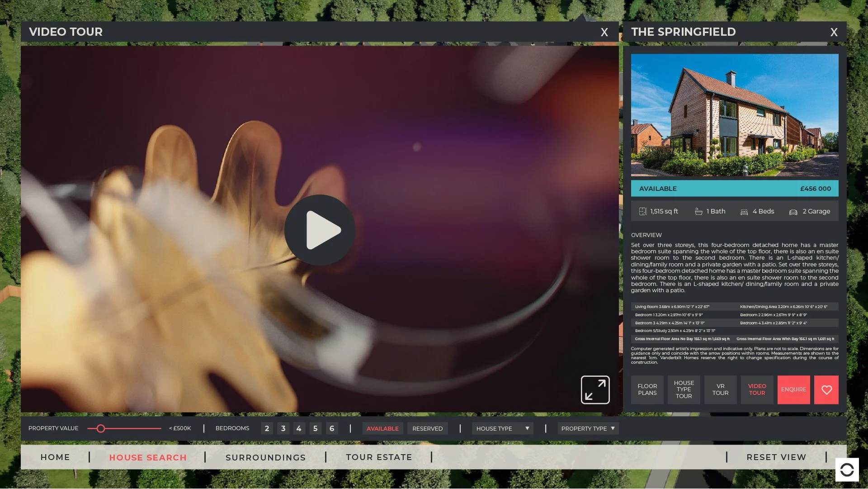Adjust the Property Value slider
The image size is (868, 489).
click(x=101, y=428)
